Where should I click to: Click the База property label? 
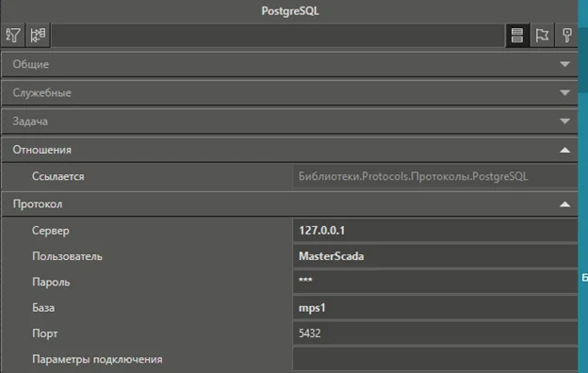click(x=43, y=308)
